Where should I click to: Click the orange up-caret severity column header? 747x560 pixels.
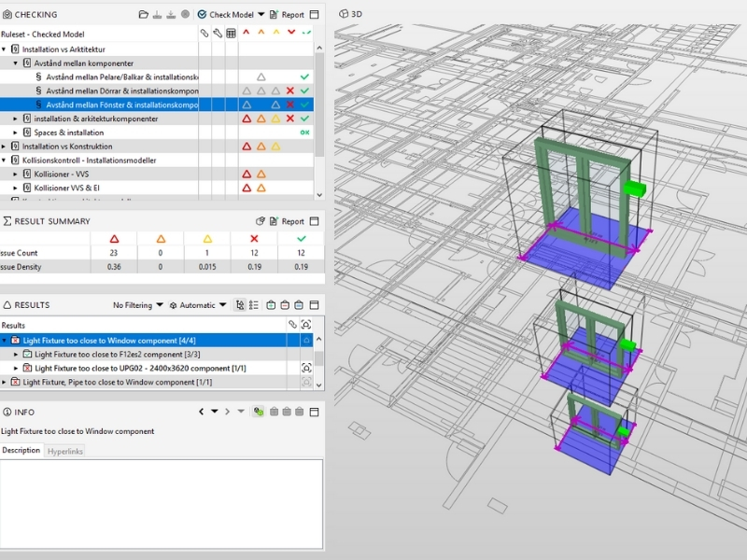[x=261, y=33]
